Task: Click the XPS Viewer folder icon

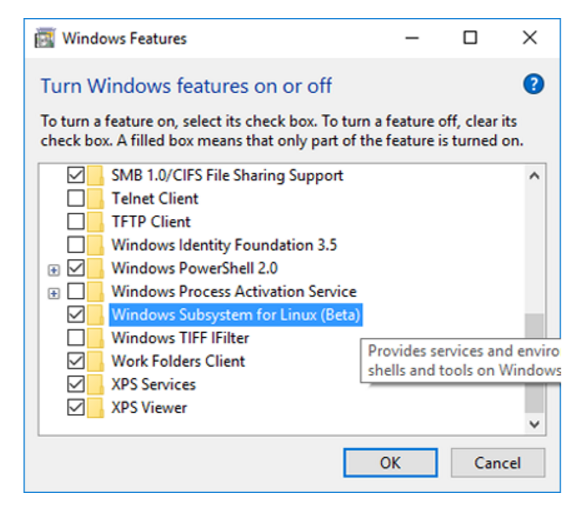Action: [95, 408]
